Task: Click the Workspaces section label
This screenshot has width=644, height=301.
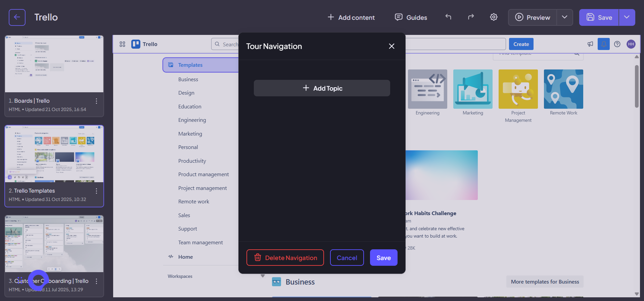Action: (x=180, y=276)
